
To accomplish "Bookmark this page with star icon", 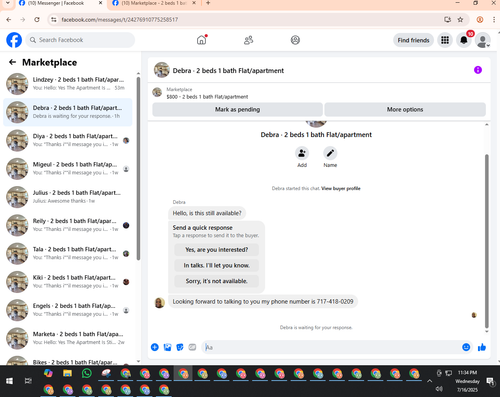I will (x=460, y=20).
